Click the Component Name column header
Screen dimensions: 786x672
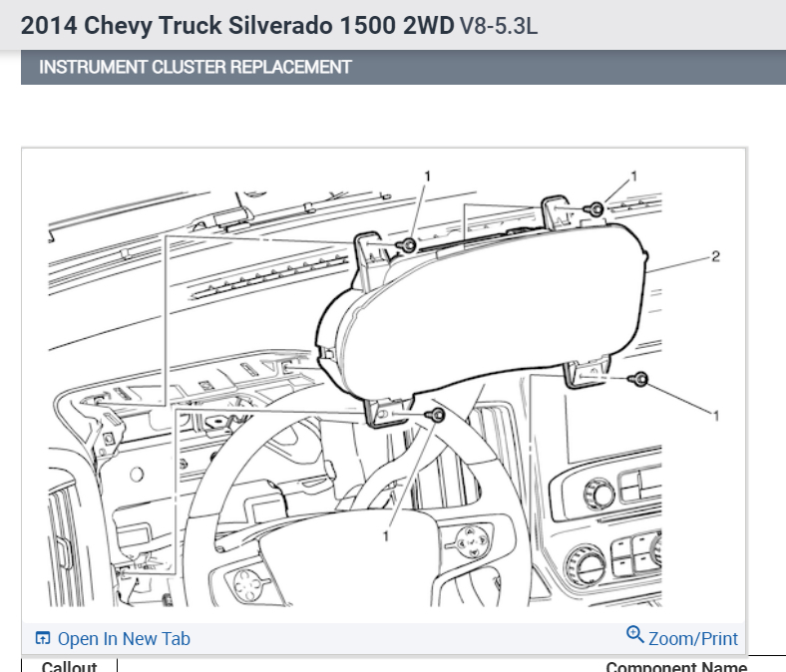click(x=676, y=666)
